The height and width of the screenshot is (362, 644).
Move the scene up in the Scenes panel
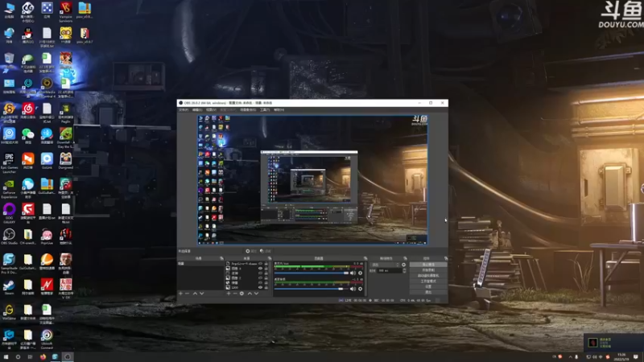pyautogui.click(x=195, y=294)
